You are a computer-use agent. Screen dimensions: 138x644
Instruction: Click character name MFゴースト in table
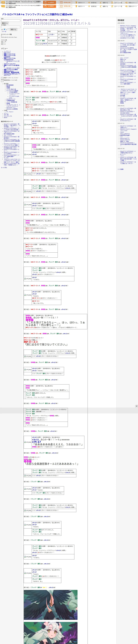click(x=39, y=35)
